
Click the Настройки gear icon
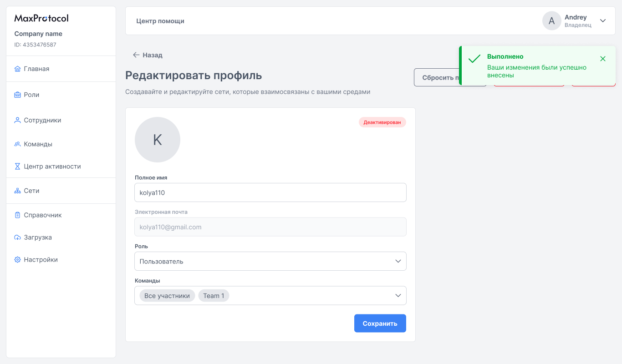click(x=17, y=260)
